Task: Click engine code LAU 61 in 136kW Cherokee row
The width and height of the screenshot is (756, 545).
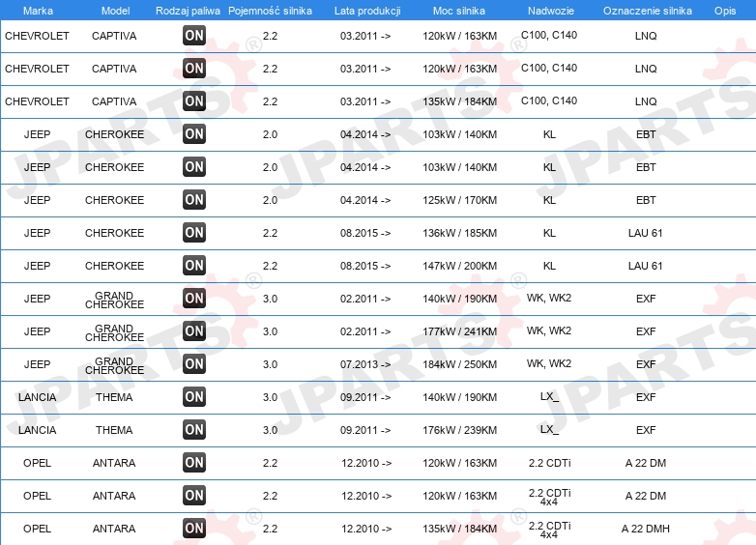Action: 646,233
